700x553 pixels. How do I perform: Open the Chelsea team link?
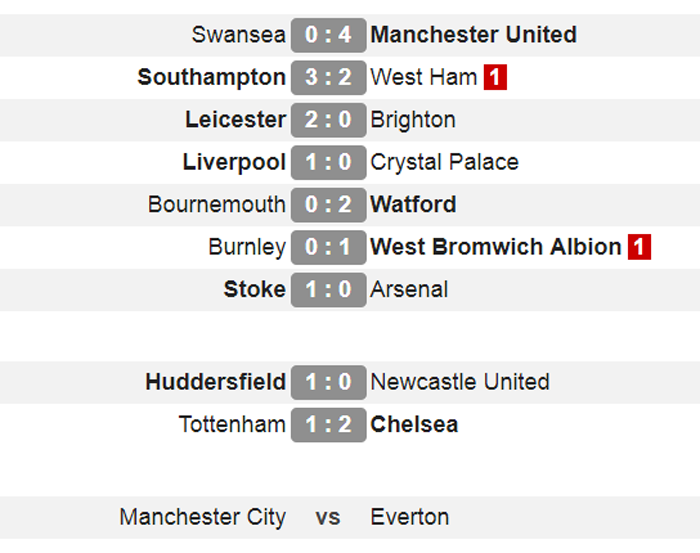coord(414,424)
